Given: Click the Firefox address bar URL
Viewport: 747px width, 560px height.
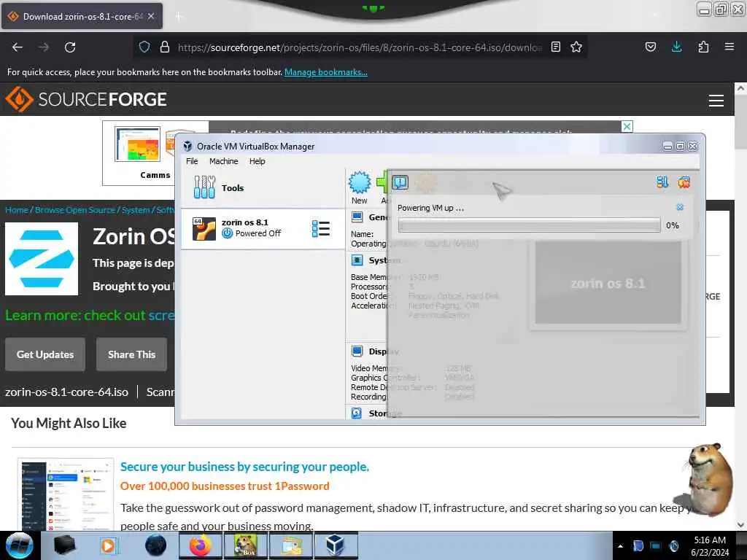Looking at the screenshot, I should [x=360, y=47].
